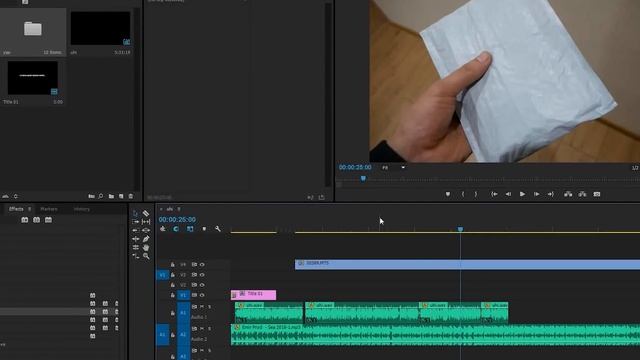The image size is (640, 360).
Task: Toggle insert sequences as nests button
Action: [x=163, y=229]
